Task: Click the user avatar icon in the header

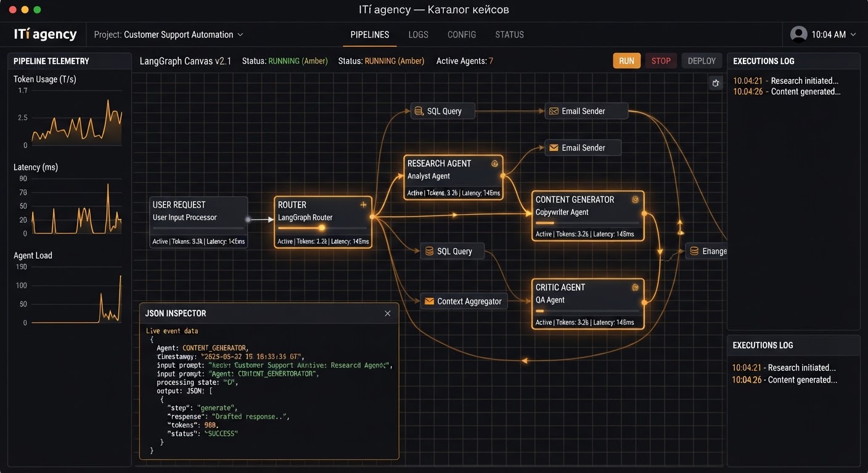Action: [799, 34]
